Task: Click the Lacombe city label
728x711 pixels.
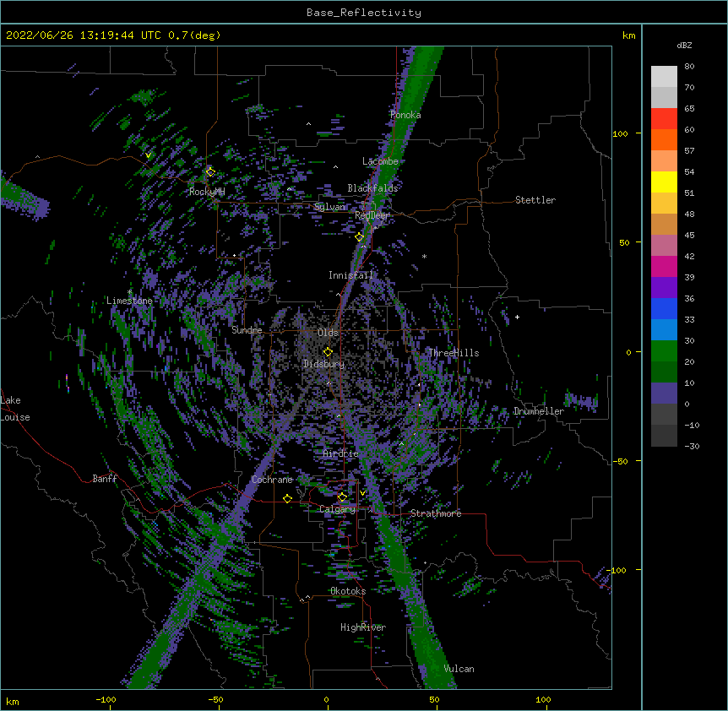Action: pos(380,161)
